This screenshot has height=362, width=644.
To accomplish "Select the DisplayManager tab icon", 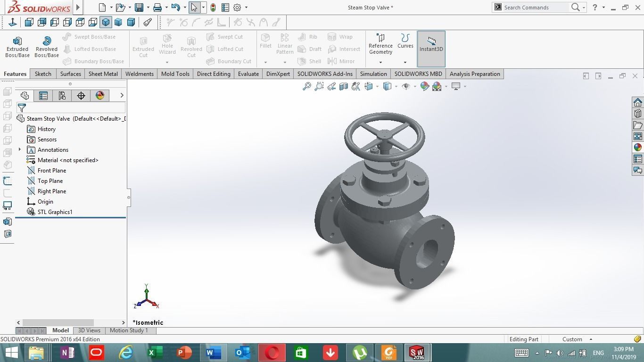I will [x=100, y=96].
